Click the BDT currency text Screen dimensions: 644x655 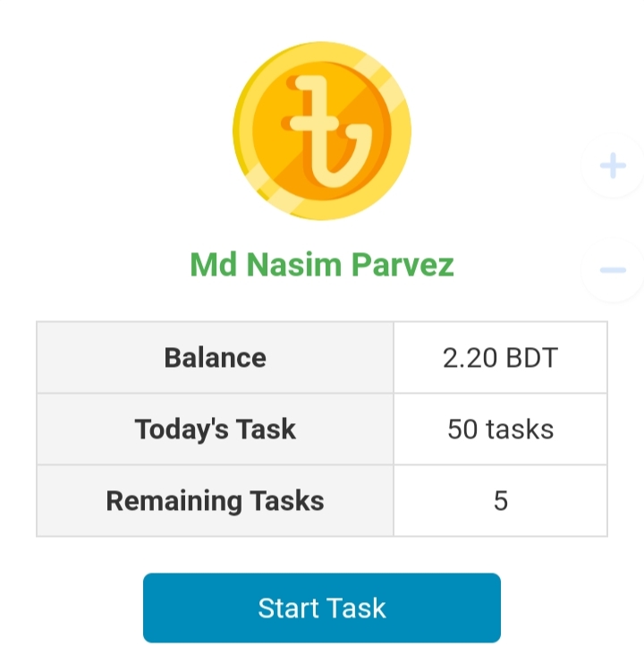(530, 358)
